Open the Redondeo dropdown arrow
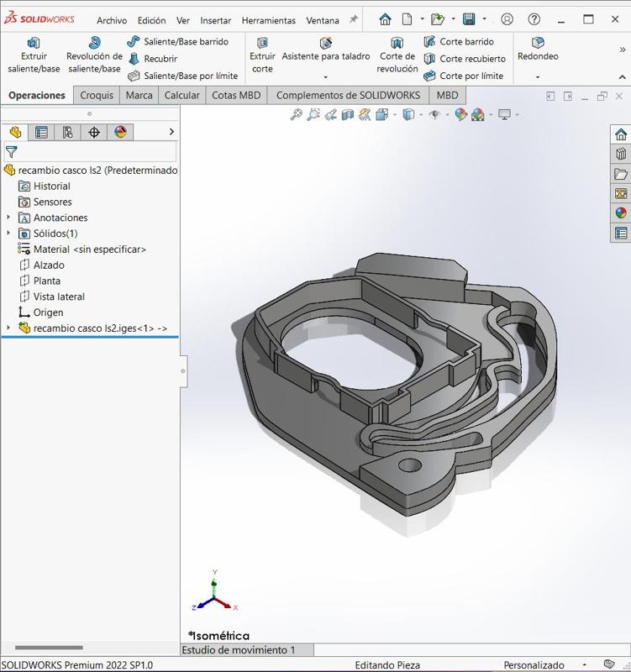Image resolution: width=631 pixels, height=672 pixels. click(x=538, y=77)
